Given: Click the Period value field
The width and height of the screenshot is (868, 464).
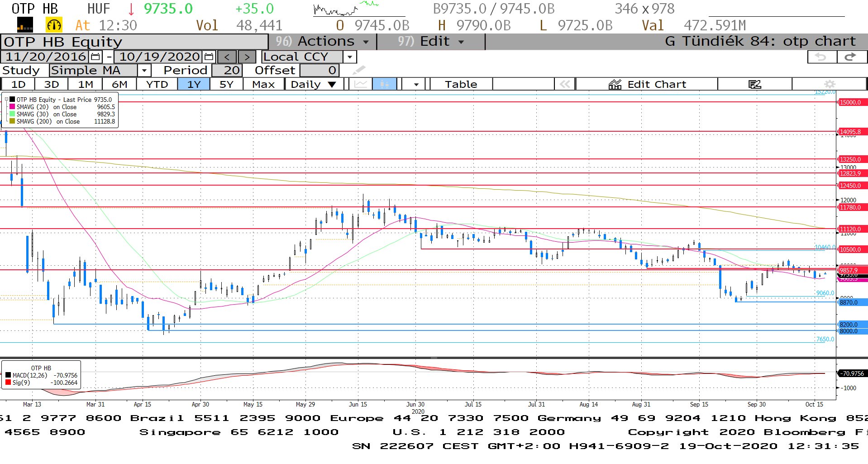Looking at the screenshot, I should (x=228, y=71).
